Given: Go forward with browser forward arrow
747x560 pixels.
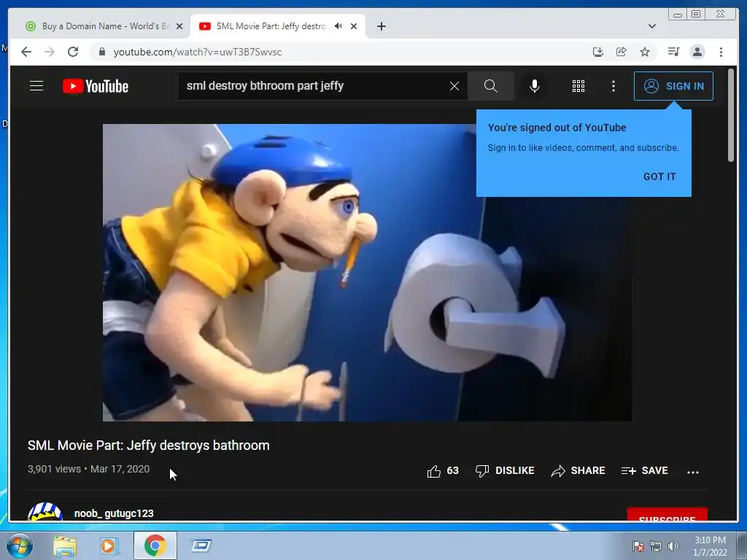Looking at the screenshot, I should pyautogui.click(x=50, y=52).
